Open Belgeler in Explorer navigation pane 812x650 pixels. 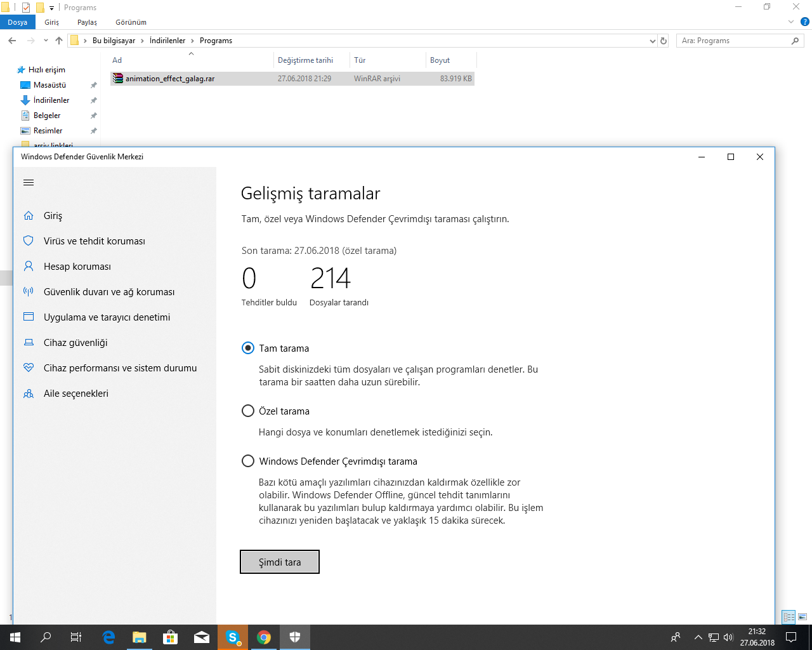(x=47, y=116)
